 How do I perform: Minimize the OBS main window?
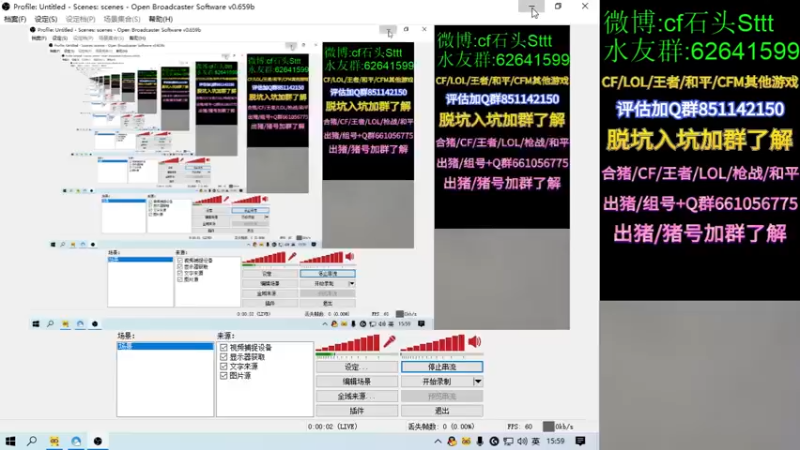pyautogui.click(x=532, y=7)
